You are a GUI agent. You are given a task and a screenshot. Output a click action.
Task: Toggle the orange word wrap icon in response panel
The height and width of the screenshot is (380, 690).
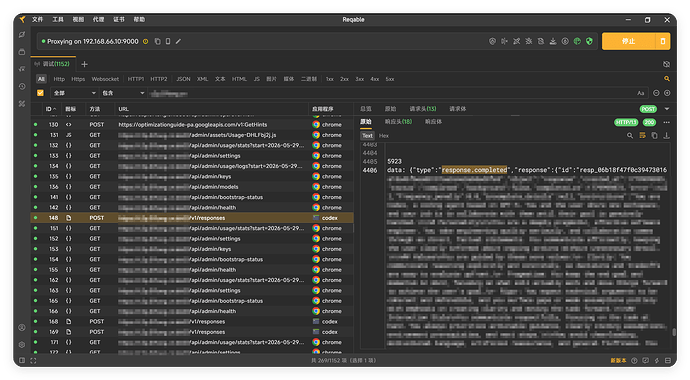coord(642,135)
